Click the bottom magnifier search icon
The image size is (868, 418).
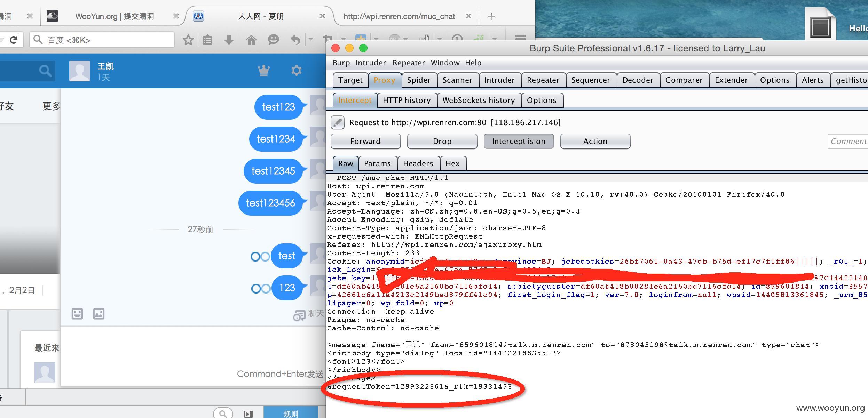coord(223,413)
